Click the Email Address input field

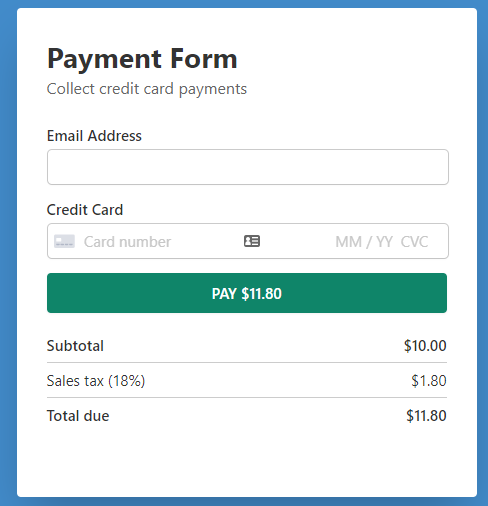248,167
